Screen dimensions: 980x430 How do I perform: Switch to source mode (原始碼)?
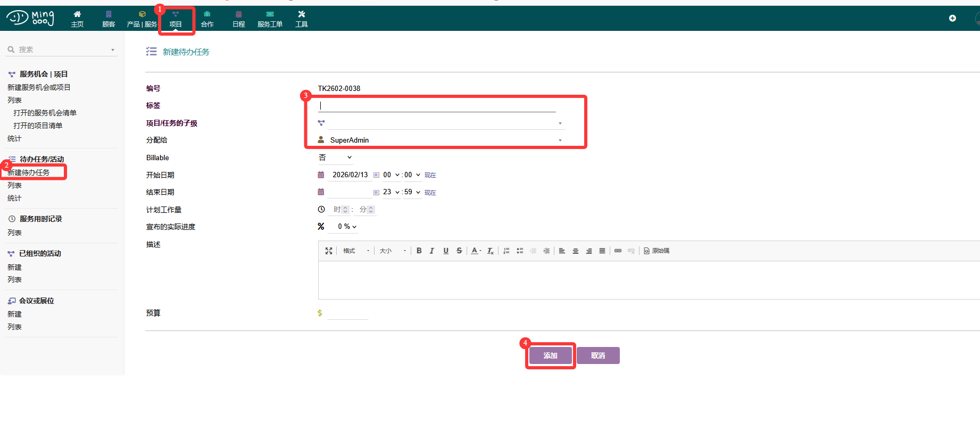[657, 251]
